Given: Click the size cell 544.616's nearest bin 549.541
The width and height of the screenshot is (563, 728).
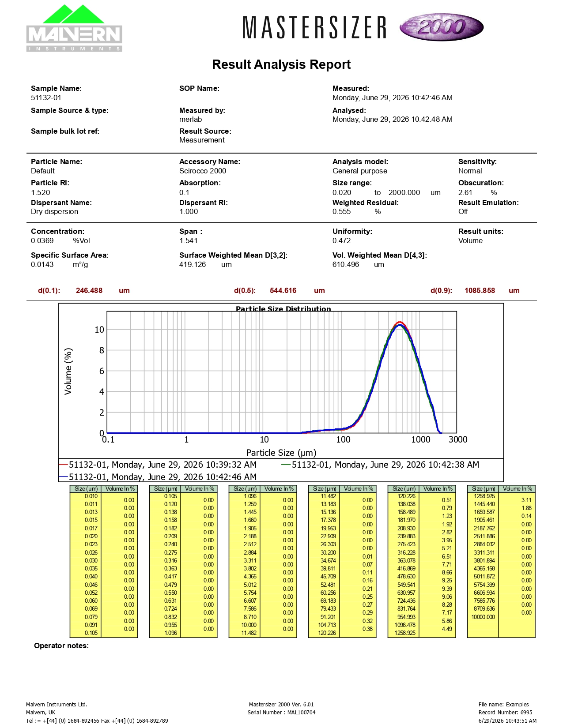Looking at the screenshot, I should click(x=406, y=585).
